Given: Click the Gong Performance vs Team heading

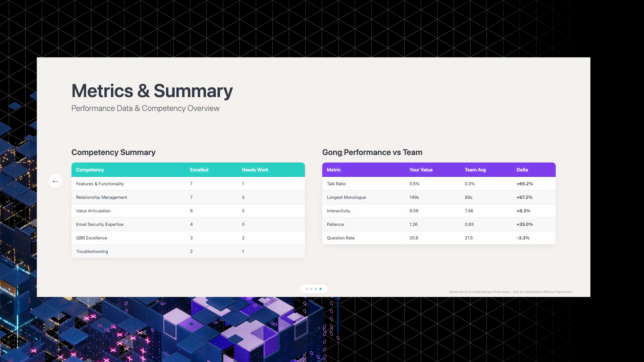Looking at the screenshot, I should 372,153.
